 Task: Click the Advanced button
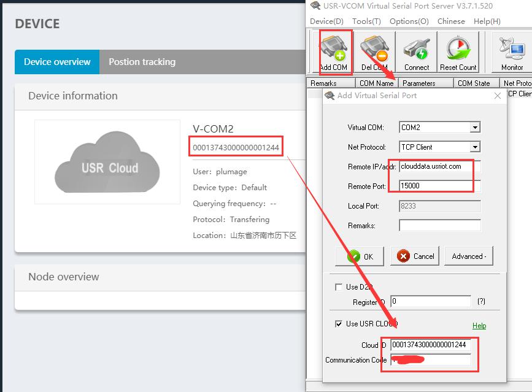point(469,256)
